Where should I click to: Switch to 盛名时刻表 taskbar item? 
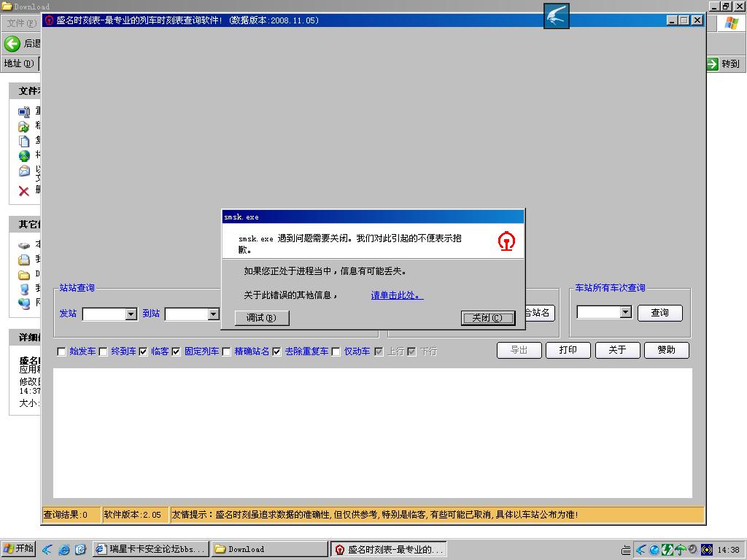389,549
